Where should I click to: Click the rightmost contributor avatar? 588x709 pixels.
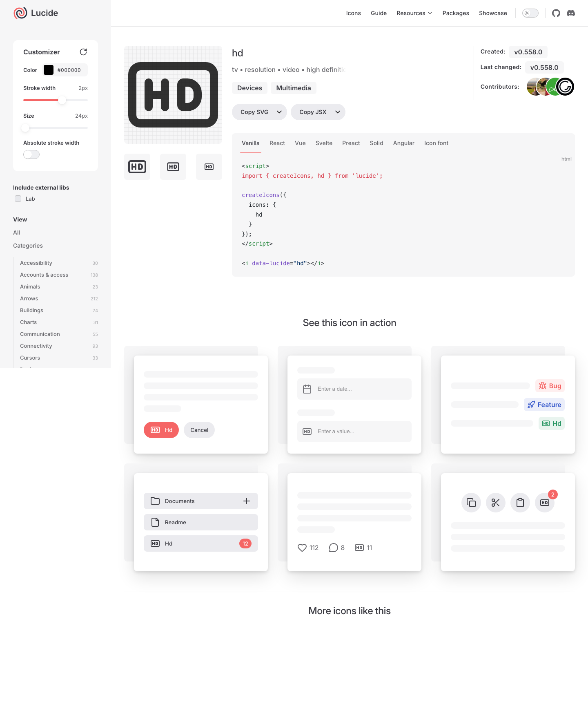(565, 87)
